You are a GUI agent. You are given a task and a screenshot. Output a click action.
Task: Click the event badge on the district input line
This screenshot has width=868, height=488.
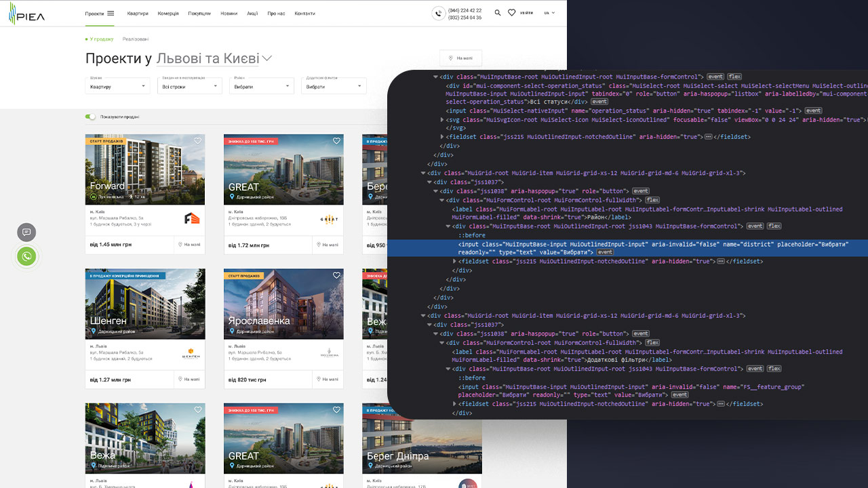[x=605, y=252]
